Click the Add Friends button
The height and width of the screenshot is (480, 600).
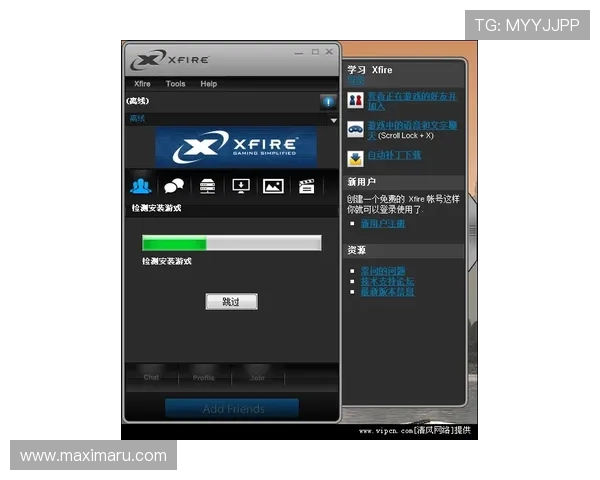pyautogui.click(x=232, y=408)
